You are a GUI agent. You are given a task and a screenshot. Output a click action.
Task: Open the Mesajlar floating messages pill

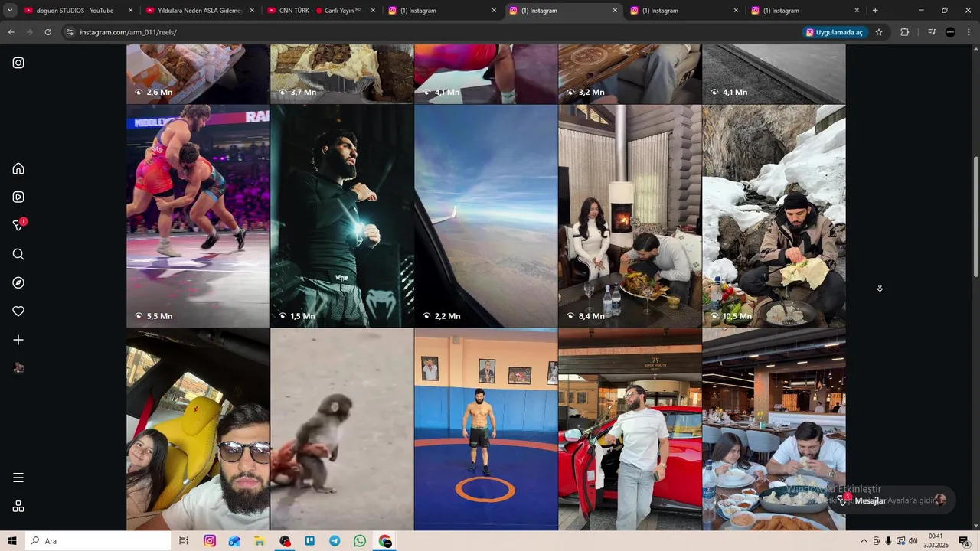[x=892, y=500]
